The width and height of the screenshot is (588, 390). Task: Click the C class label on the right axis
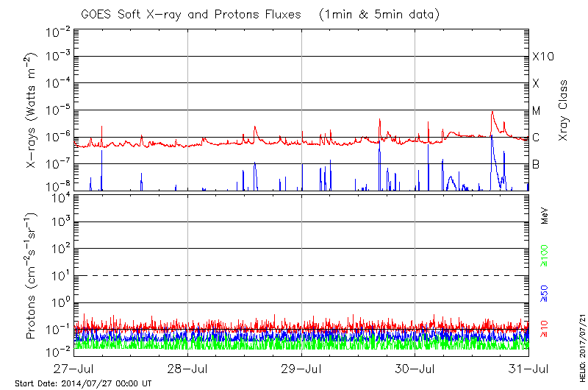click(536, 138)
